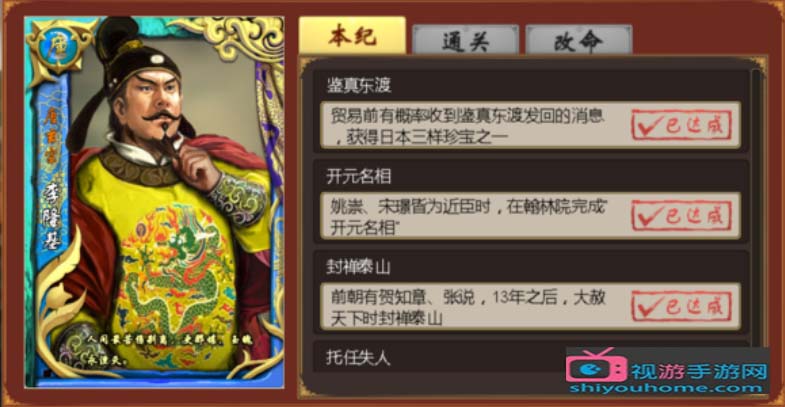Switch to the 改命 tab
785x407 pixels.
579,40
